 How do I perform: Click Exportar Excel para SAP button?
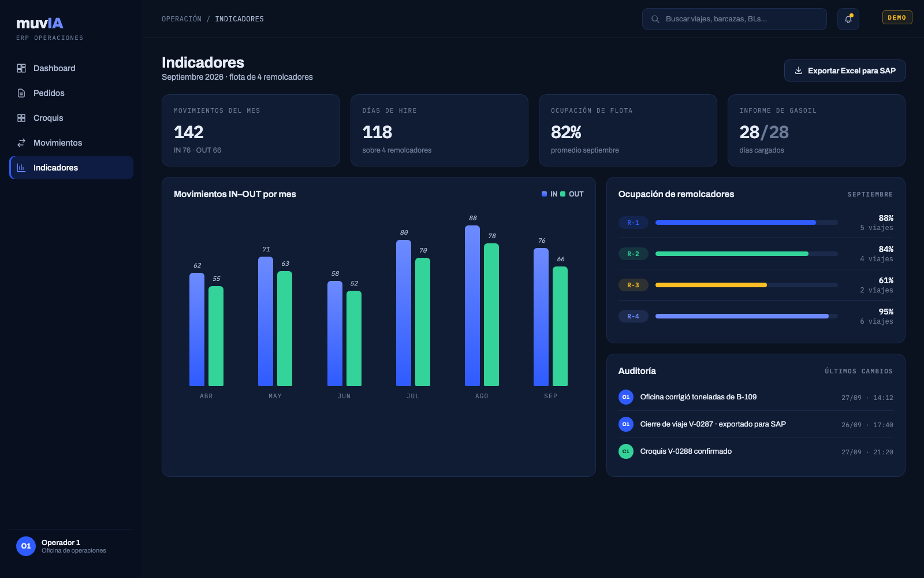click(844, 71)
